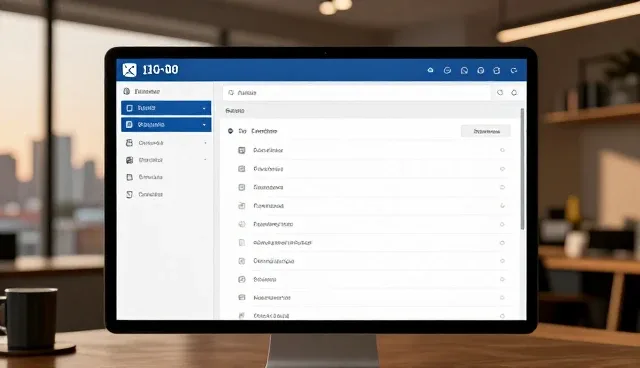Select the upper blue highlighted sidebar item
Screen dimensions: 640x368
pyautogui.click(x=166, y=108)
